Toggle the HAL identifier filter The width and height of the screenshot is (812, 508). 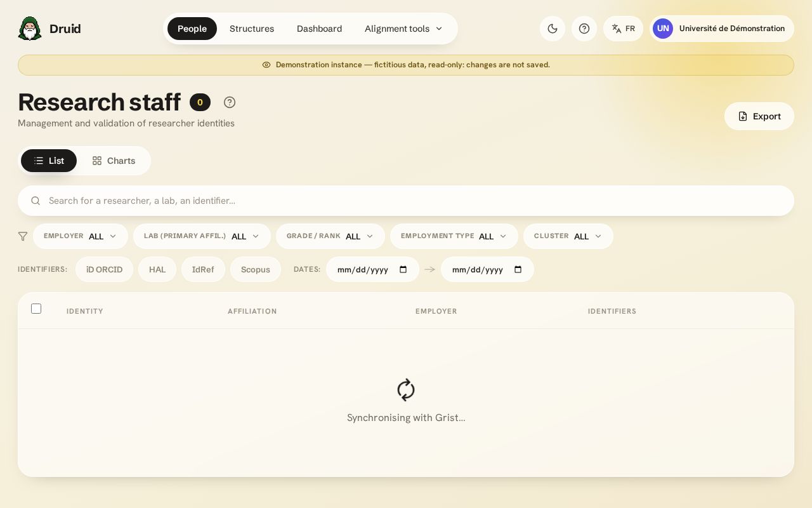coord(157,269)
